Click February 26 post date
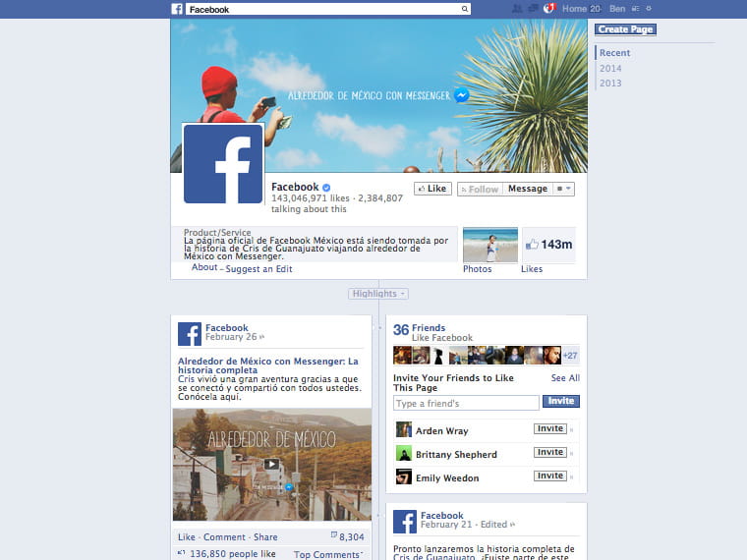This screenshot has width=747, height=560. pos(231,337)
